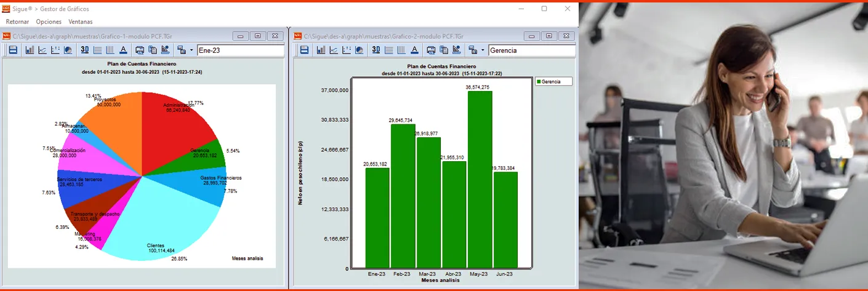Click Retornar in the menu bar
Screen dimensions: 868x291
pos(17,22)
